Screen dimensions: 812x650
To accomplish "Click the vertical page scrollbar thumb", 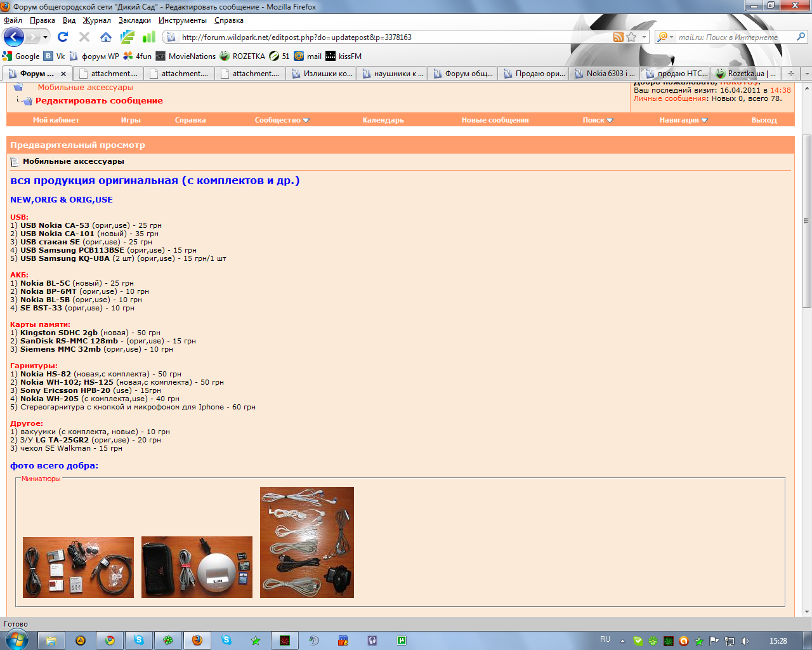I will 806,222.
